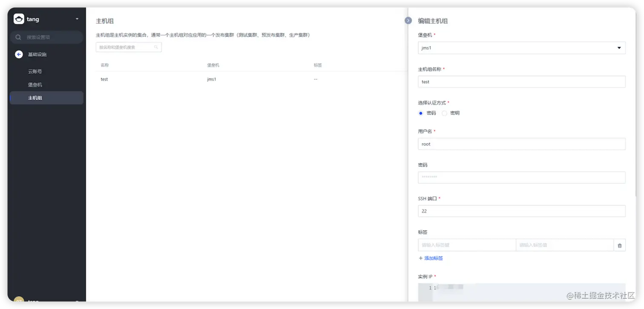Select 主机组 in the sidebar menu

click(35, 98)
